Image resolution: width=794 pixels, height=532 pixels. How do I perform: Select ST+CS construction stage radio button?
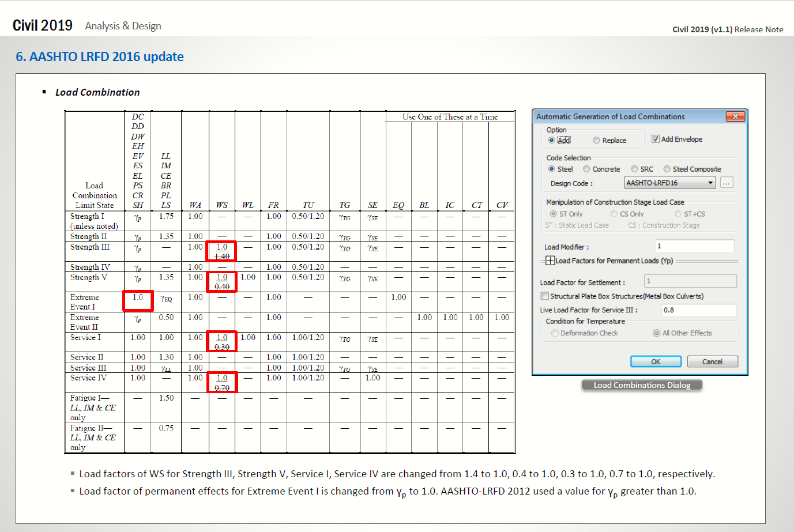678,214
